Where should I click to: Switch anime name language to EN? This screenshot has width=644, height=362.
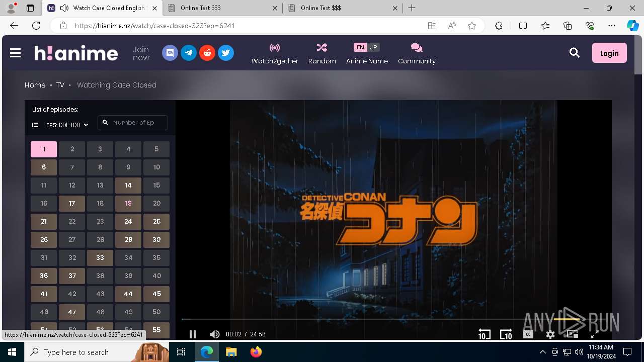pyautogui.click(x=360, y=47)
